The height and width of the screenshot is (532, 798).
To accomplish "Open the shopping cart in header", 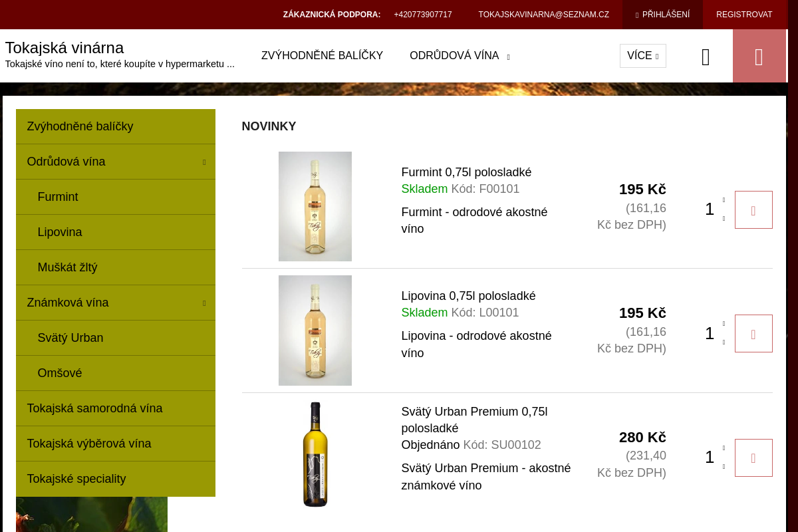I will point(759,57).
